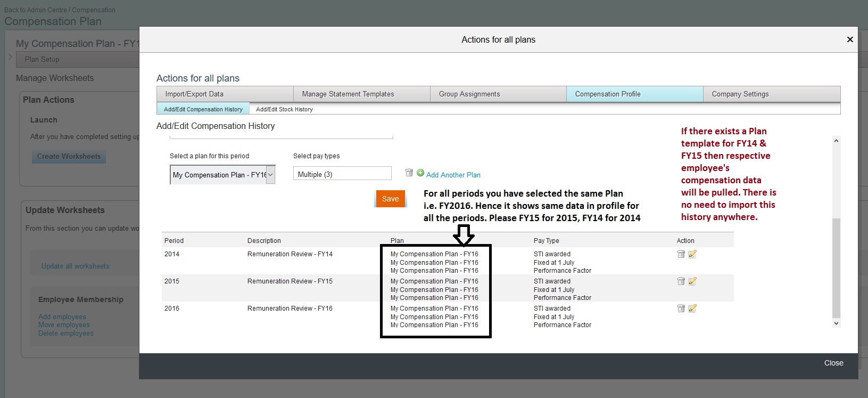The height and width of the screenshot is (398, 868).
Task: Select the 2014 period cell
Action: point(172,254)
